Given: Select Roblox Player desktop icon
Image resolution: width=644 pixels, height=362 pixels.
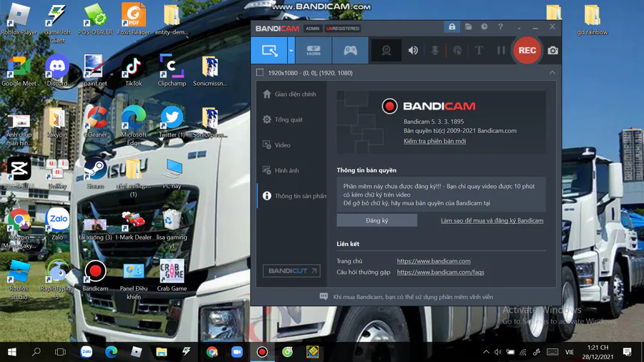Looking at the screenshot, I should click(19, 19).
